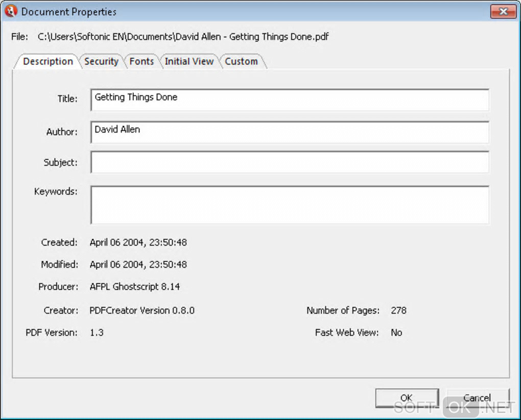Click the Created date value 'April 06 2004, 23:50:48'
Viewport: 521px width, 420px height.
138,242
